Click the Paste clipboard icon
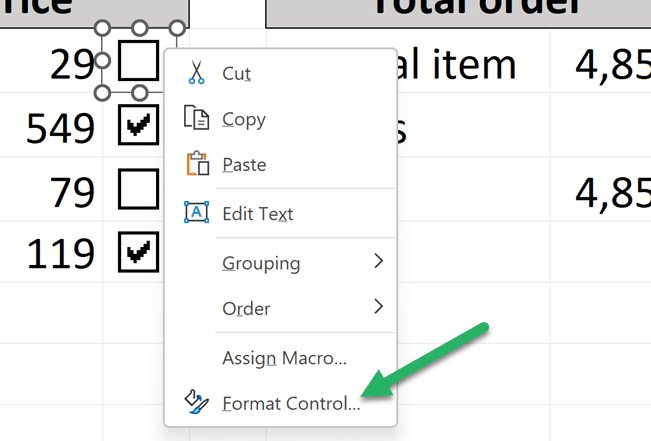Image resolution: width=651 pixels, height=441 pixels. click(x=197, y=164)
